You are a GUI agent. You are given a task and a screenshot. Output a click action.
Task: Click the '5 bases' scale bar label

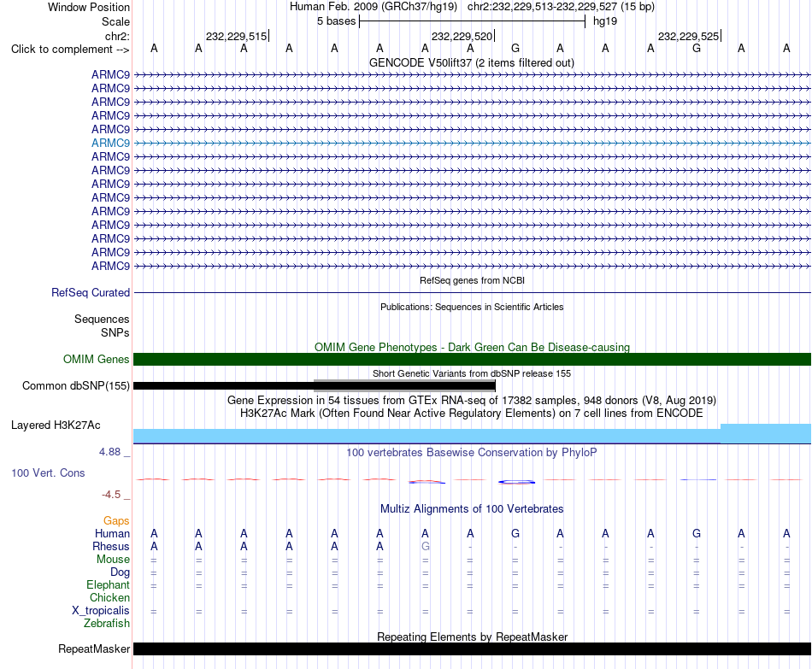click(x=337, y=21)
